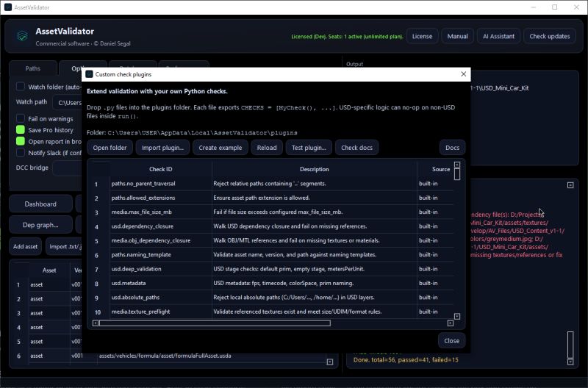Image resolution: width=588 pixels, height=388 pixels.
Task: Click the Watch path input field
Action: (68, 102)
